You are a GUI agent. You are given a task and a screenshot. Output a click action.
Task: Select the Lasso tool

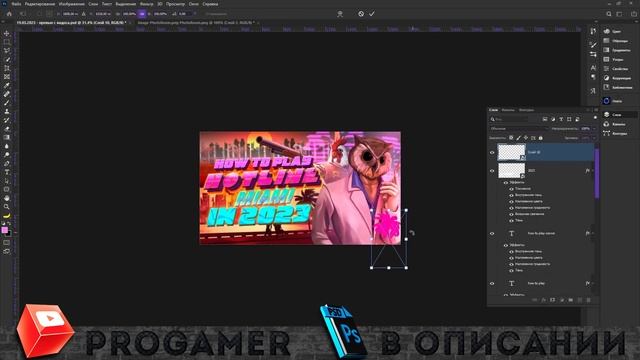pyautogui.click(x=7, y=51)
